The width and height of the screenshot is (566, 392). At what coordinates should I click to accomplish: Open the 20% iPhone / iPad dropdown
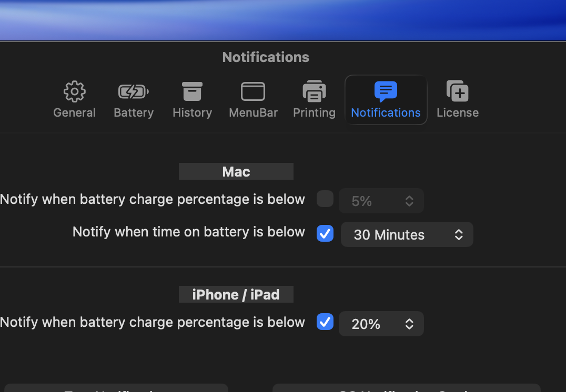coord(381,324)
